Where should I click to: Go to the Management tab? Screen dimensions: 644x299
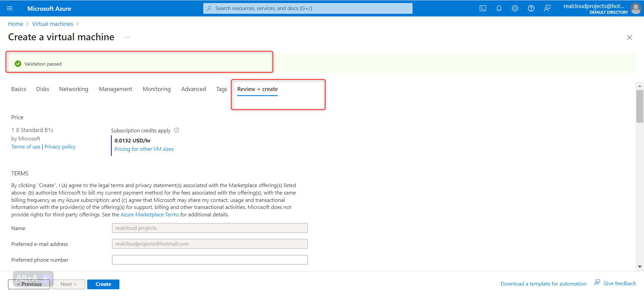[116, 89]
